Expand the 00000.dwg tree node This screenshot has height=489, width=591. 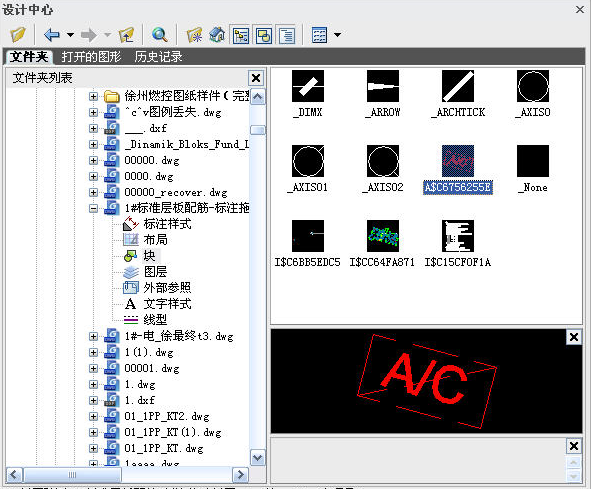[93, 160]
